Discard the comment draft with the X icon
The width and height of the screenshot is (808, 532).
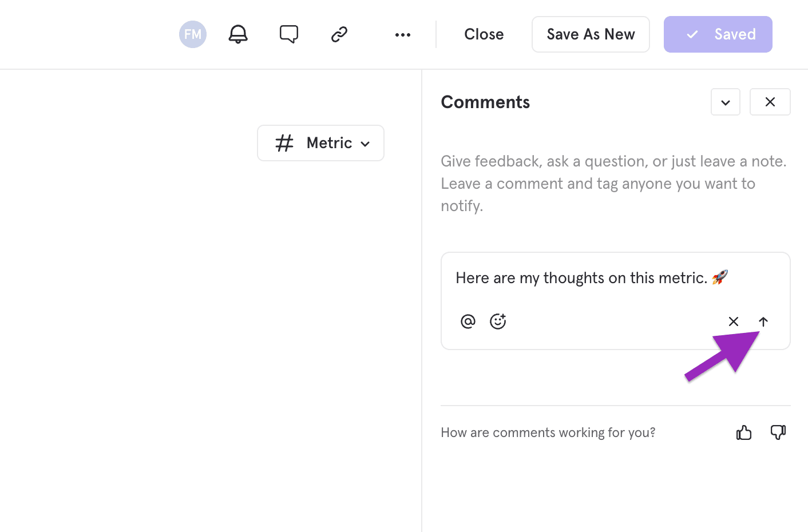[x=734, y=321]
